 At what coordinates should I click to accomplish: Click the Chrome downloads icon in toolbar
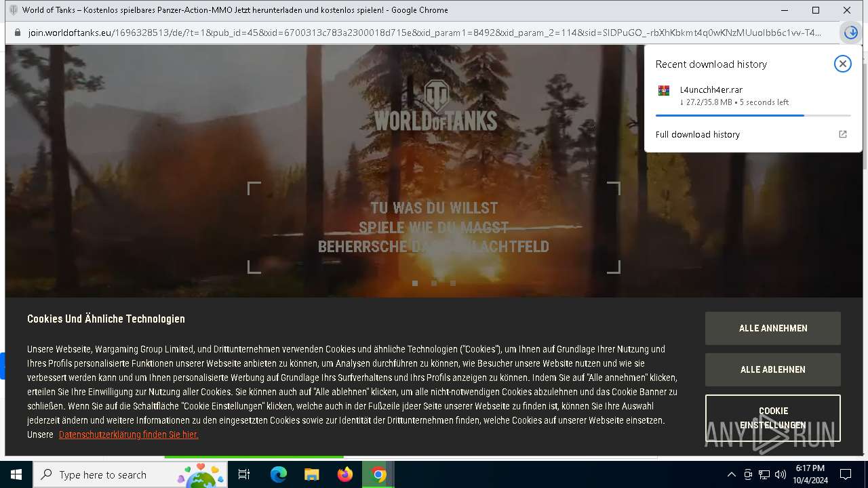(x=850, y=33)
